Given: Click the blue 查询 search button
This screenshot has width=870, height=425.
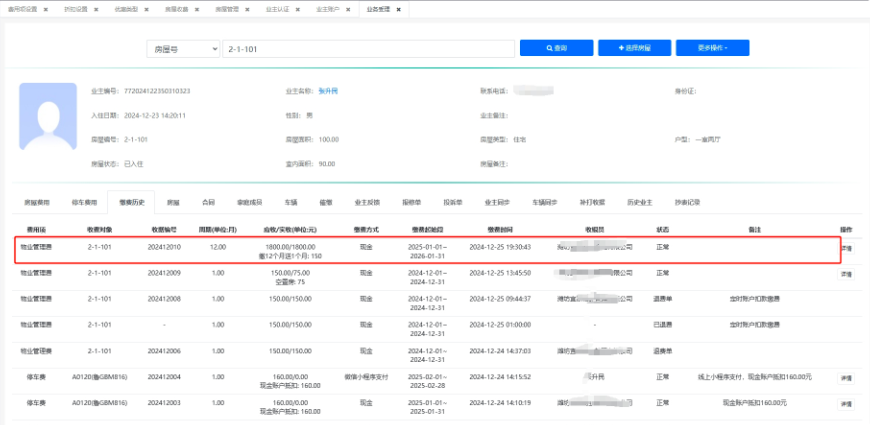Looking at the screenshot, I should click(555, 48).
